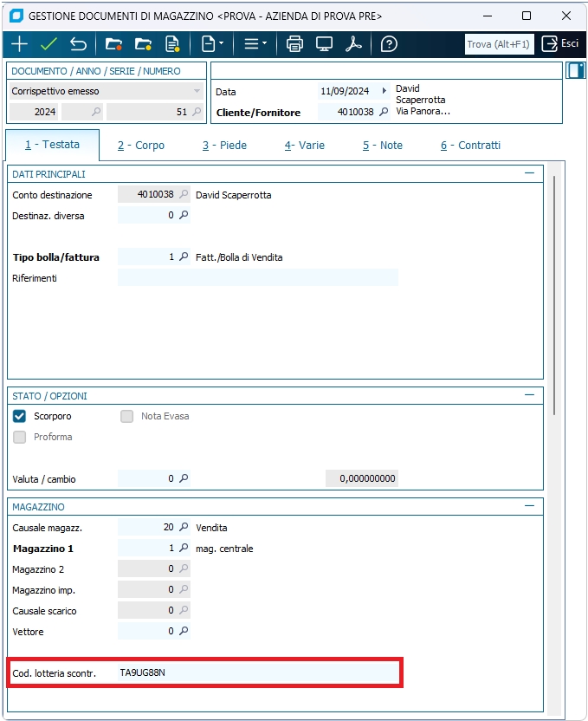Uncheck the Scorporo checkbox
Screen dimensions: 588x721
pos(19,416)
